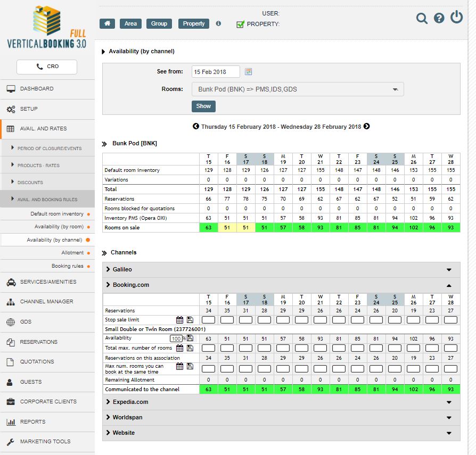Open Allotment page
Image resolution: width=476 pixels, height=455 pixels.
pos(47,253)
